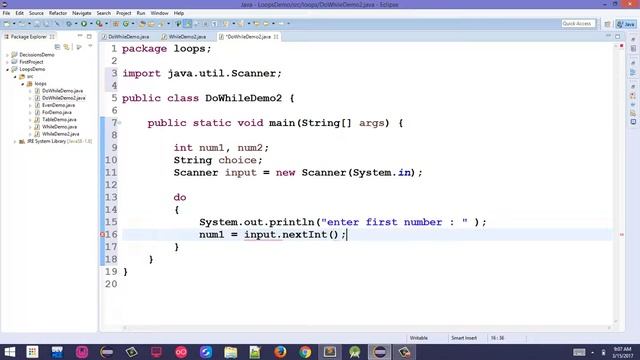Image resolution: width=640 pixels, height=360 pixels.
Task: Expand JRE System Library node
Action: tap(15, 141)
